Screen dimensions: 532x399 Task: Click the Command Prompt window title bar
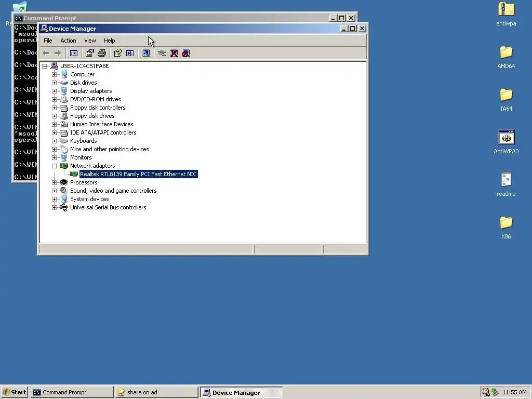[x=171, y=18]
